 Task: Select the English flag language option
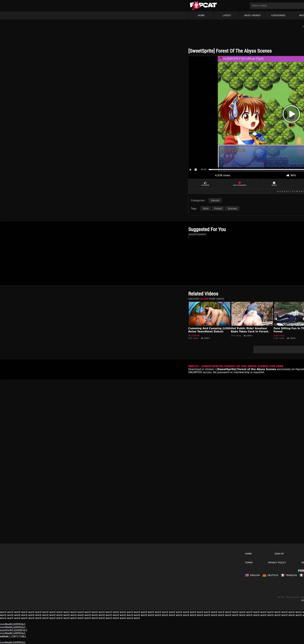point(252,575)
